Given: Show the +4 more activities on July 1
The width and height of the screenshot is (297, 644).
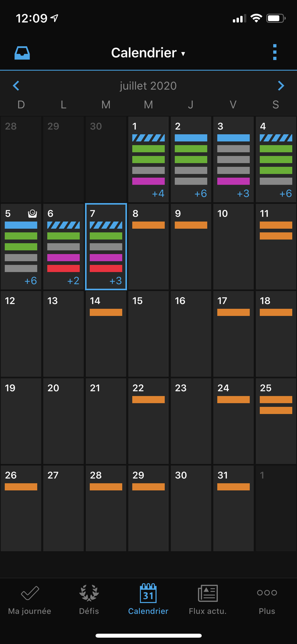Looking at the screenshot, I should pos(158,194).
